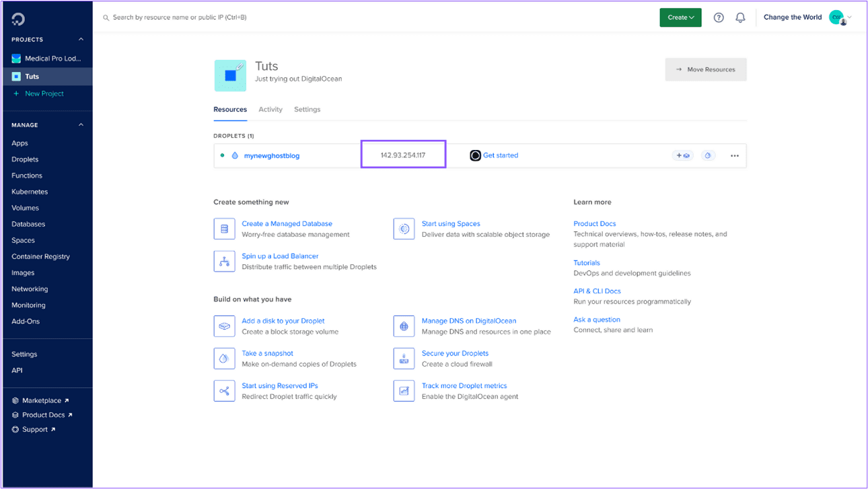This screenshot has height=489, width=868.
Task: Open Droplets in the sidebar
Action: (25, 159)
